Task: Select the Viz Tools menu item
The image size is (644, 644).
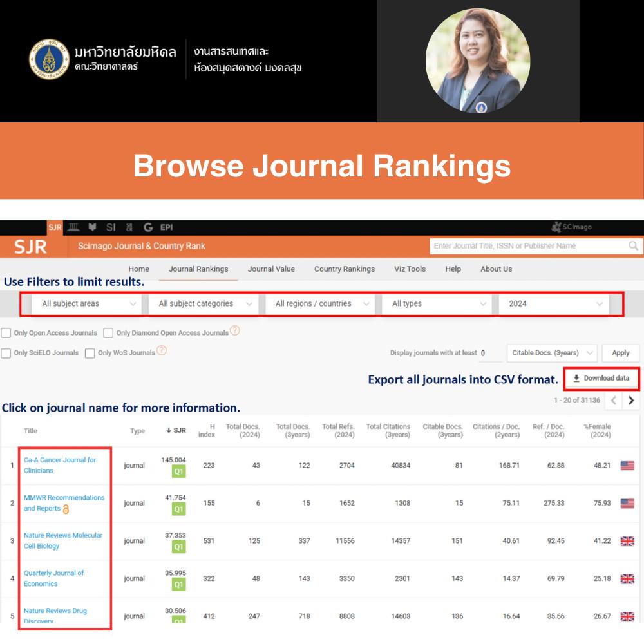Action: tap(410, 269)
